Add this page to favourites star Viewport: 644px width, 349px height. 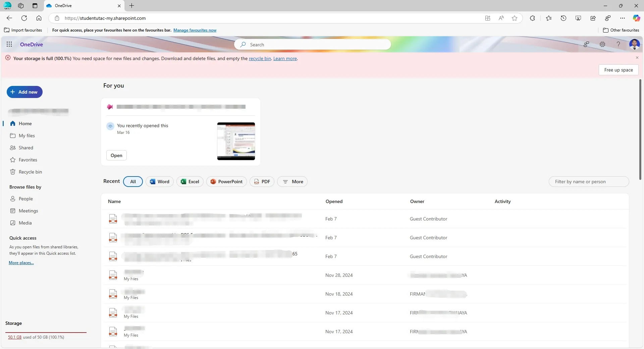[x=515, y=18]
